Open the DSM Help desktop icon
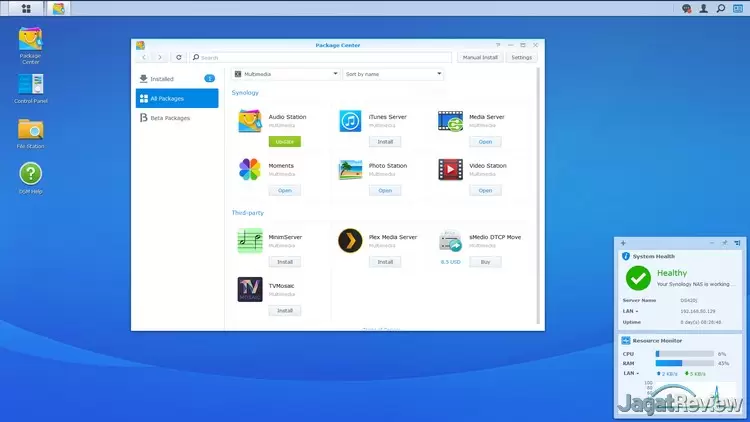 click(31, 178)
